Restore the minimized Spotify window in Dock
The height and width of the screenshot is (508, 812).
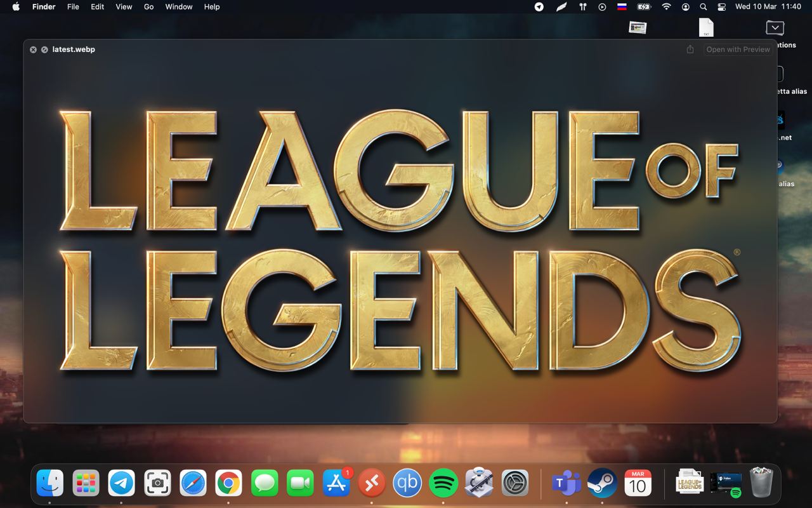click(x=726, y=483)
